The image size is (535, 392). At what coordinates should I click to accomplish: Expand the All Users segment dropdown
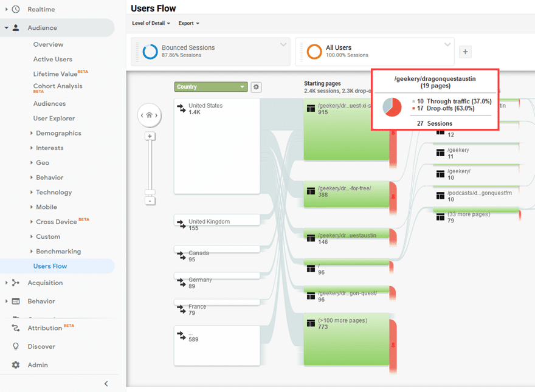click(x=447, y=44)
